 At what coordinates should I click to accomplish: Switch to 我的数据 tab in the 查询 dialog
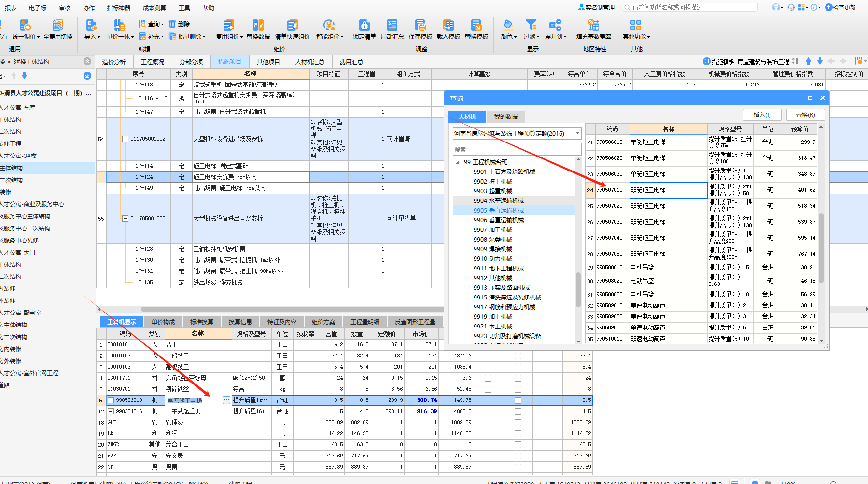click(505, 116)
